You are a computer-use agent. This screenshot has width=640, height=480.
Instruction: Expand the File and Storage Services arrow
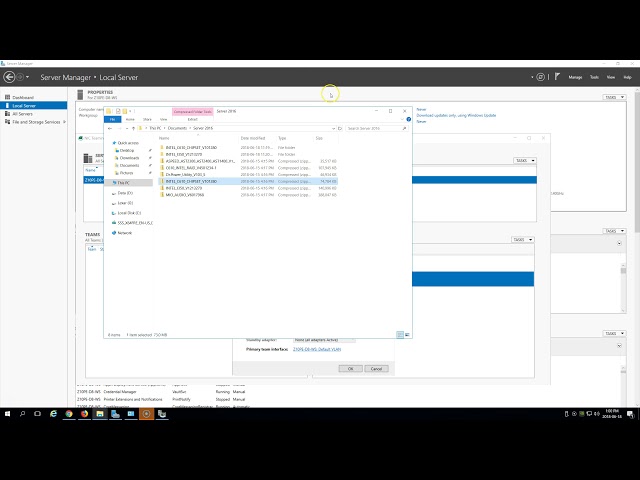click(64, 122)
